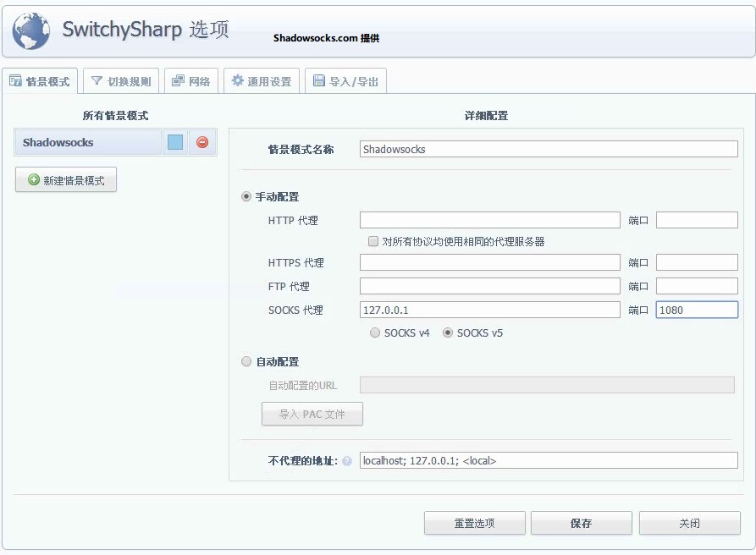This screenshot has width=756, height=555.
Task: Switch to the 切换规则 tab
Action: [121, 81]
